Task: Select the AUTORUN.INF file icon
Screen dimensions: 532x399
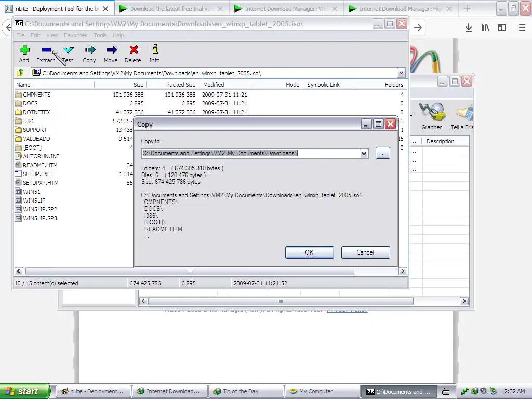Action: (x=18, y=156)
